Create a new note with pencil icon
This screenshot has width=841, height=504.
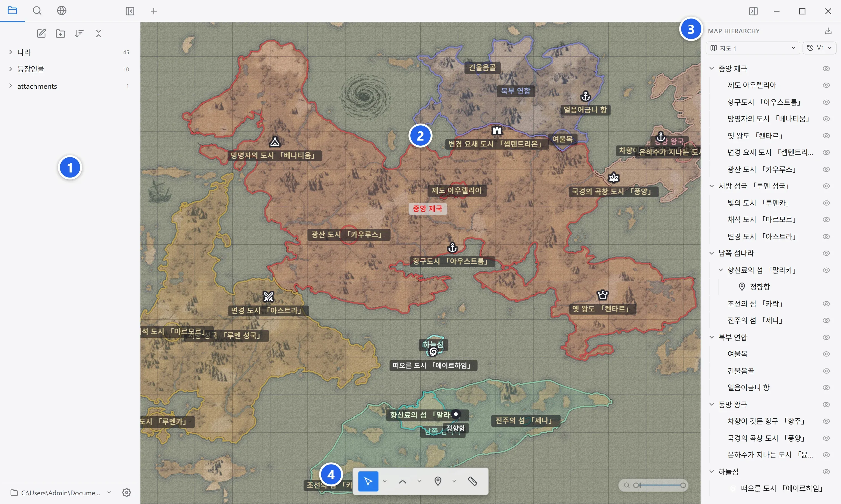click(41, 33)
